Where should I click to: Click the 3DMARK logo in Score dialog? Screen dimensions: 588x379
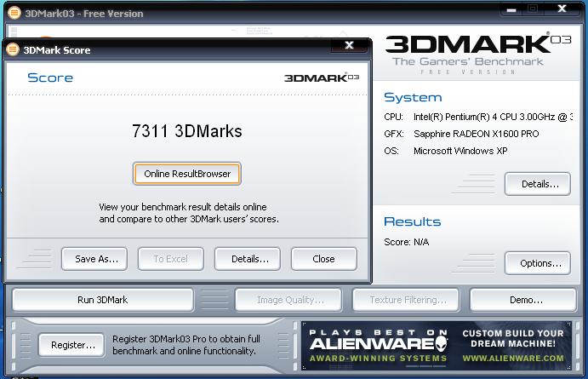tap(322, 78)
